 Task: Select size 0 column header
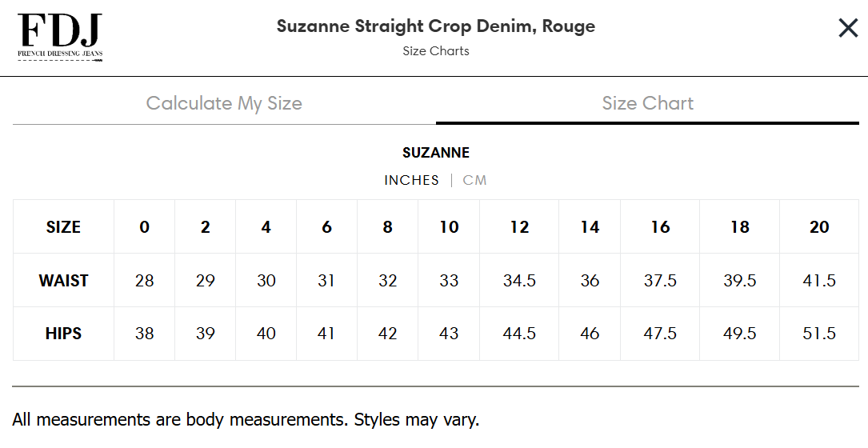point(144,227)
